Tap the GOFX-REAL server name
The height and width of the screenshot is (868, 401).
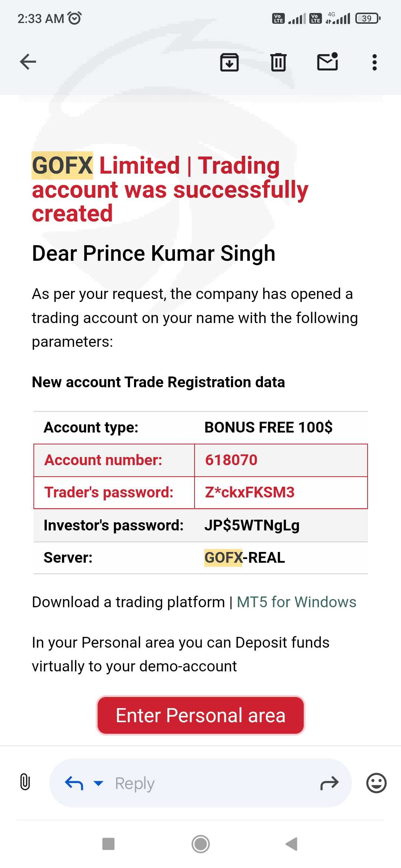[x=244, y=558]
